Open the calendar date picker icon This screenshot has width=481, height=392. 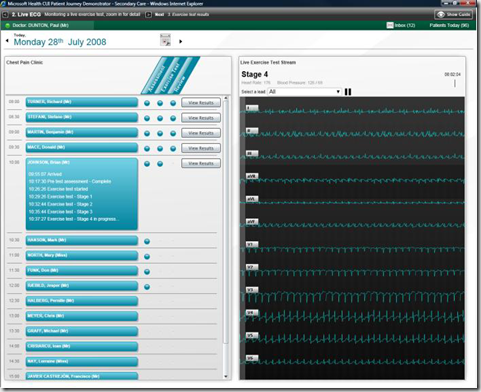pyautogui.click(x=165, y=40)
